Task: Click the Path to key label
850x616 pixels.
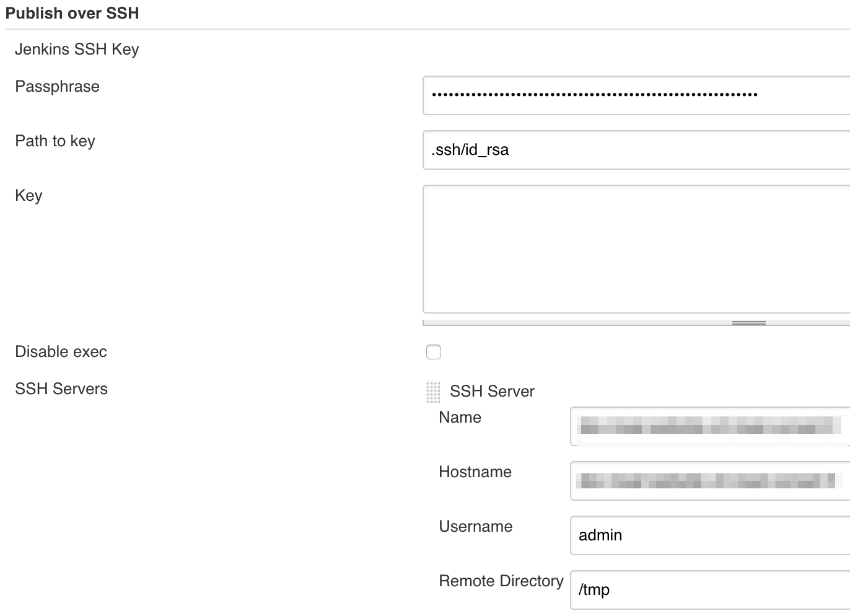Action: [55, 141]
